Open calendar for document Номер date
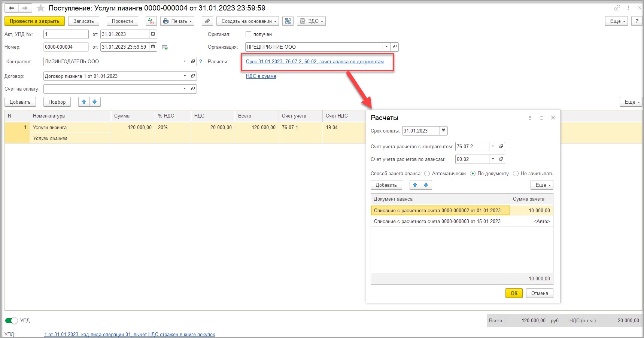The image size is (644, 338). [x=153, y=47]
